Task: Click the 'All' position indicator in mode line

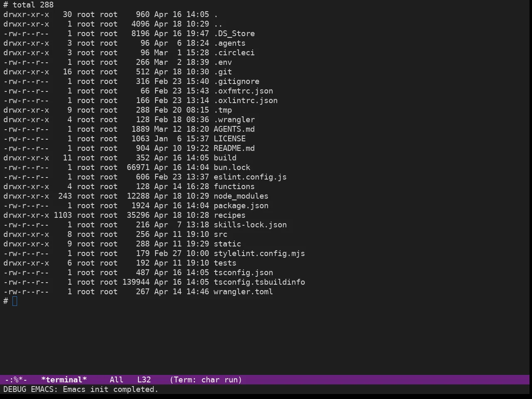Action: click(116, 380)
